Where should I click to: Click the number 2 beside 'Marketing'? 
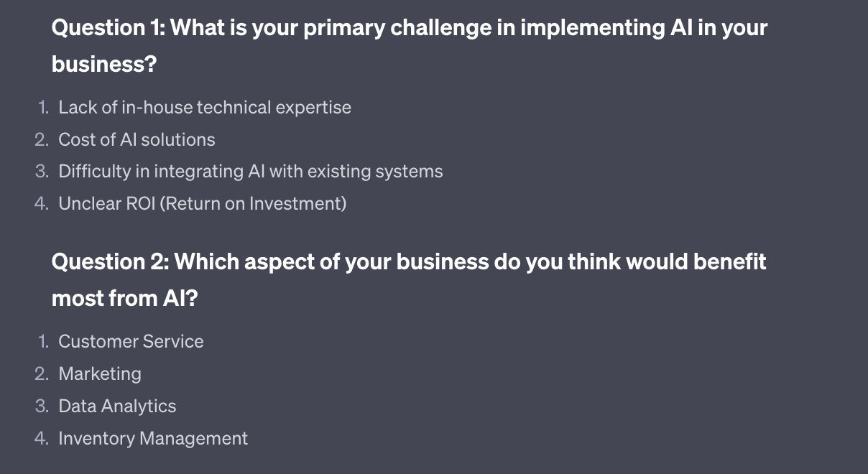tap(42, 373)
